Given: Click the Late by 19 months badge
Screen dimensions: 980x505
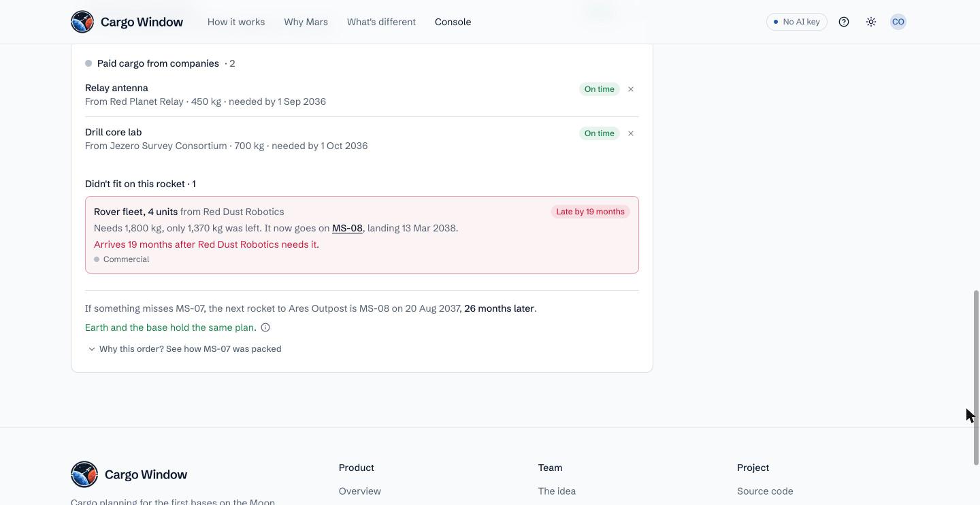Looking at the screenshot, I should coord(591,212).
